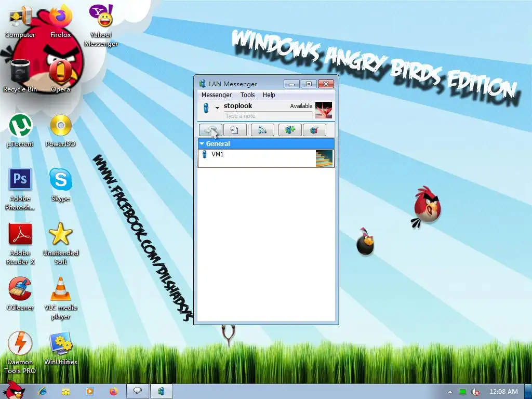Switch to the chat bubble taskbar window

[137, 391]
